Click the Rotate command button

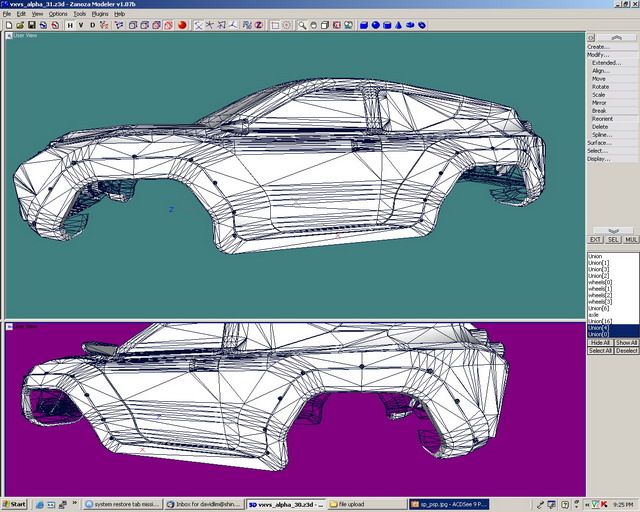tap(610, 87)
